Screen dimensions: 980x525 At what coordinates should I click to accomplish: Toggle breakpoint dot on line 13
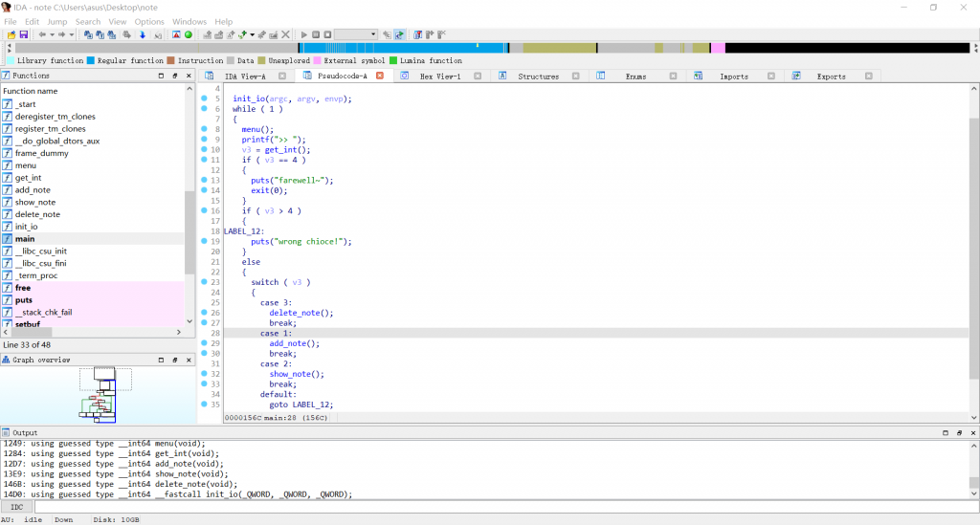[x=205, y=180]
